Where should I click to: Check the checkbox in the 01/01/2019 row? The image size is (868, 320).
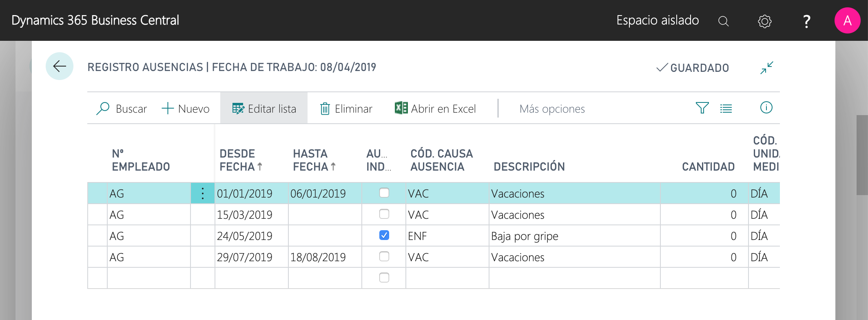coord(384,193)
